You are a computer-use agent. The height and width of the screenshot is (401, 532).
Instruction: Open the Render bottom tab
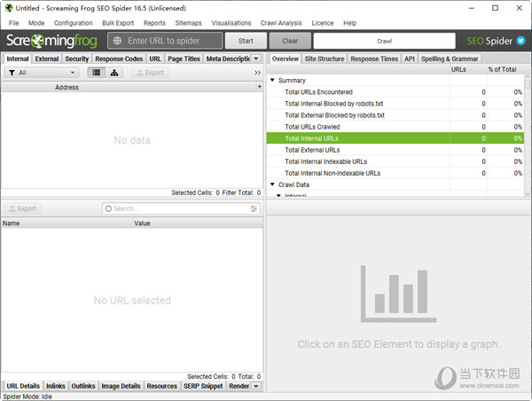(x=239, y=386)
